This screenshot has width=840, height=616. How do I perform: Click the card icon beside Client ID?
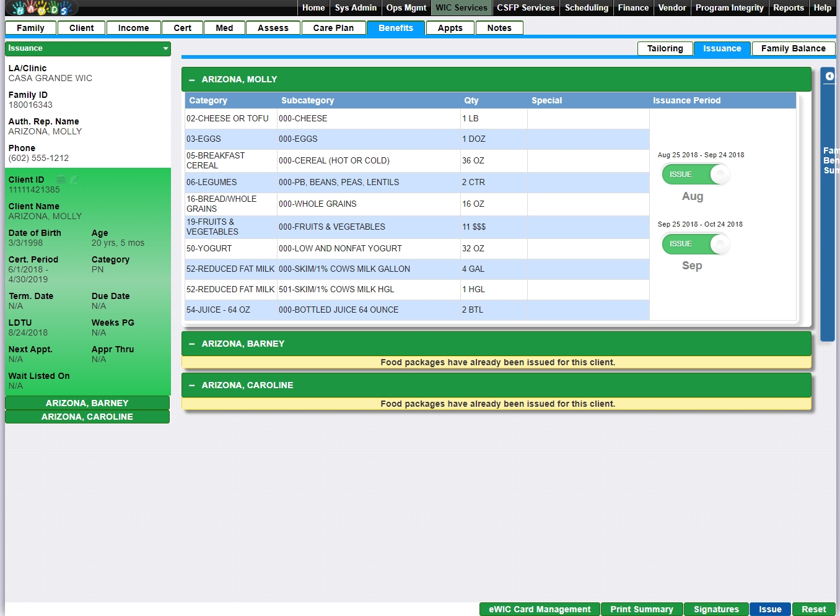(x=61, y=180)
